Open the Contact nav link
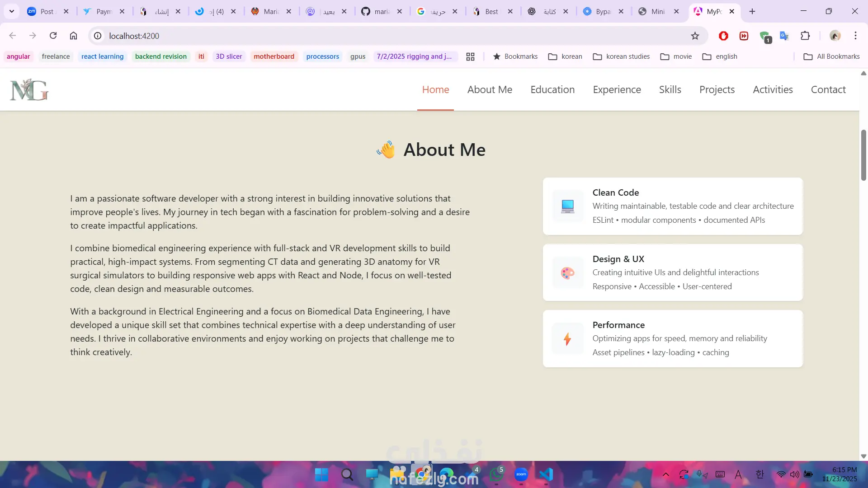The width and height of the screenshot is (868, 488). tap(828, 89)
